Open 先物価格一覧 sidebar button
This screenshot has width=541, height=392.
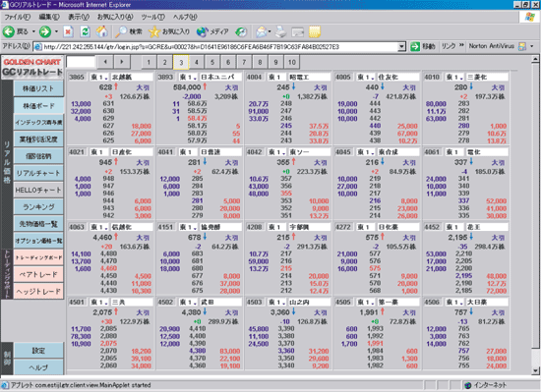click(x=38, y=224)
